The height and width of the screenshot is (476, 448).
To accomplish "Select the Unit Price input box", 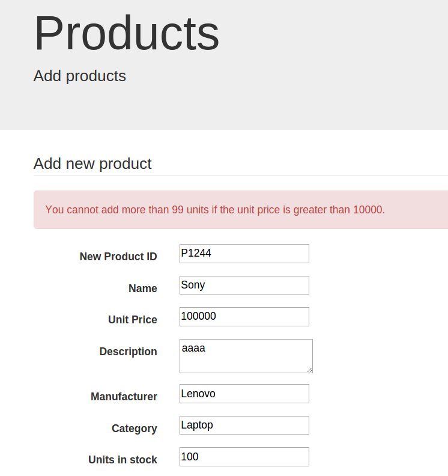I will 244,317.
